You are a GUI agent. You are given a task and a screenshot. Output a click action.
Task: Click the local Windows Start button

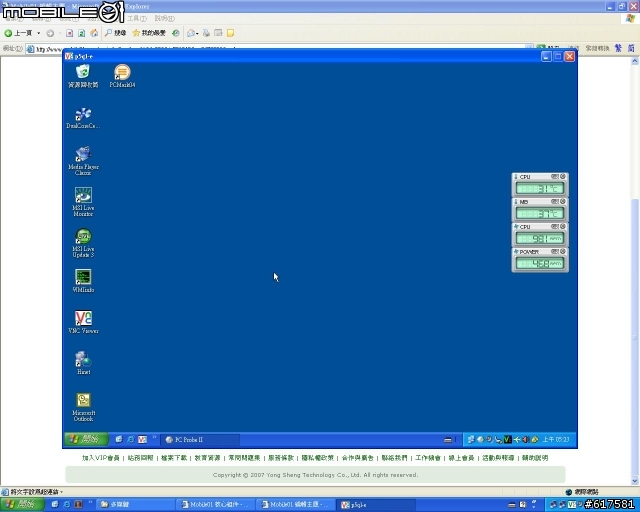pyautogui.click(x=22, y=505)
